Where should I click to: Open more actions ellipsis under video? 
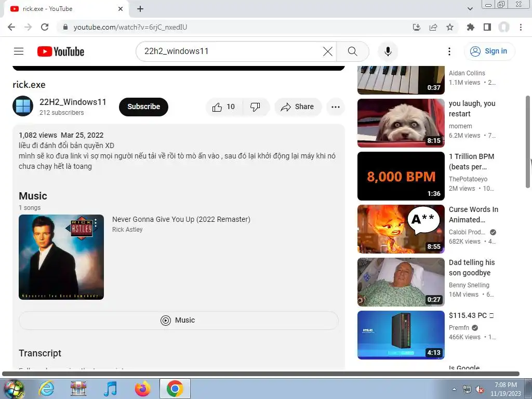point(336,107)
